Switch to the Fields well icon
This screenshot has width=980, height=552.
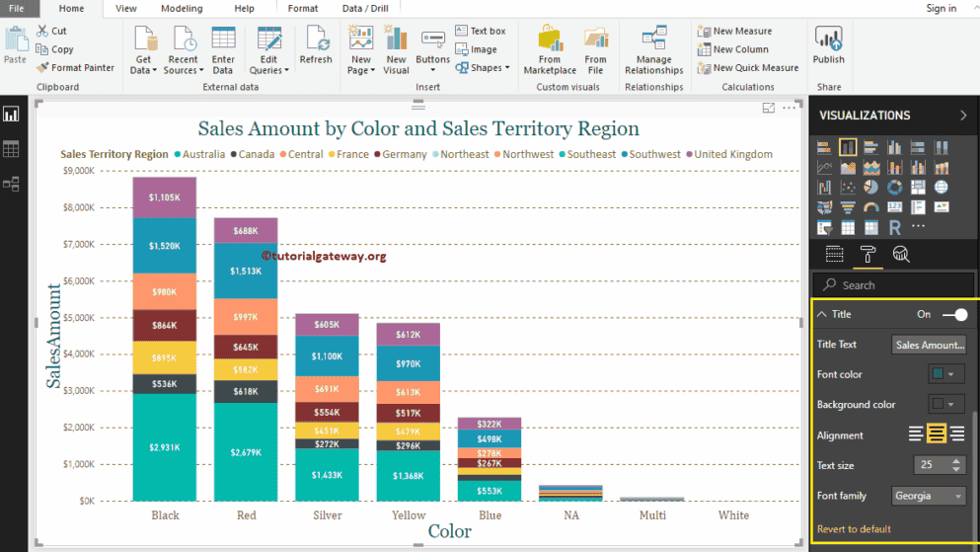pos(834,255)
